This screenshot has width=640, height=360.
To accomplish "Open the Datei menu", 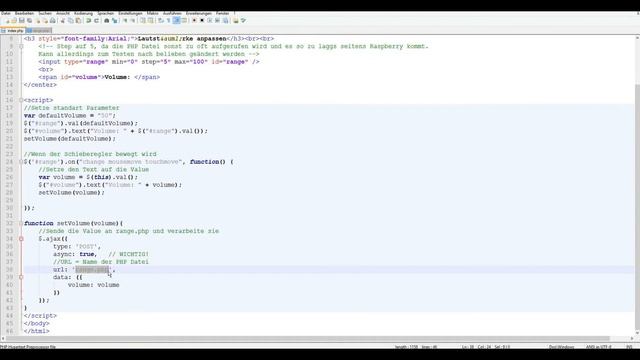I will pos(6,13).
